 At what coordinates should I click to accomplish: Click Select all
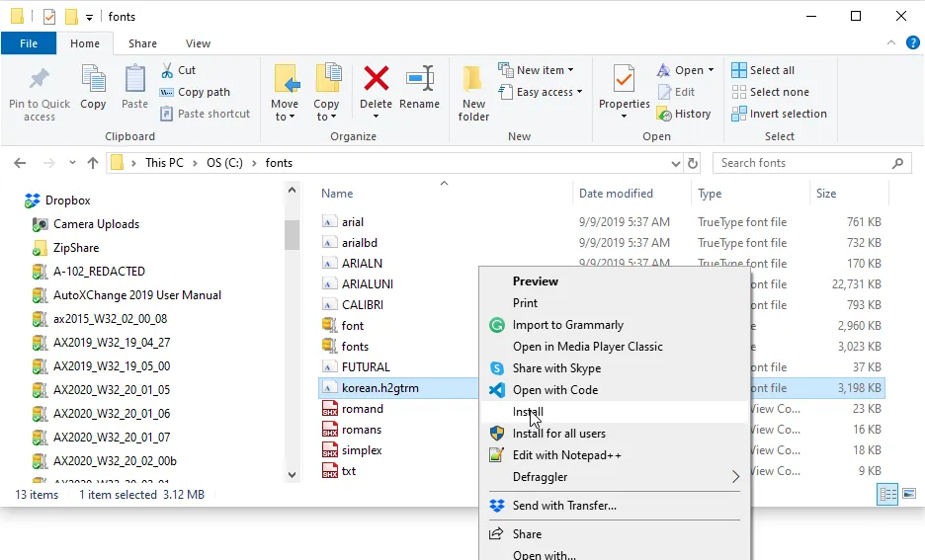[x=763, y=70]
